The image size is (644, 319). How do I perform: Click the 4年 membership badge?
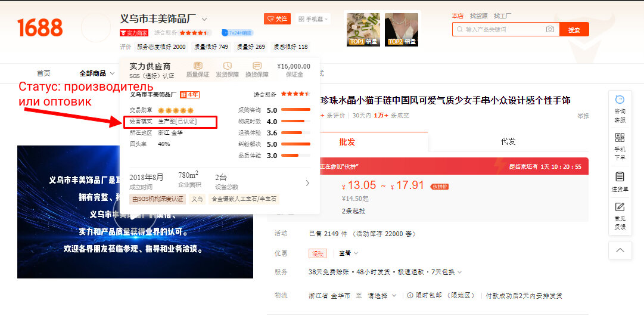coord(190,95)
